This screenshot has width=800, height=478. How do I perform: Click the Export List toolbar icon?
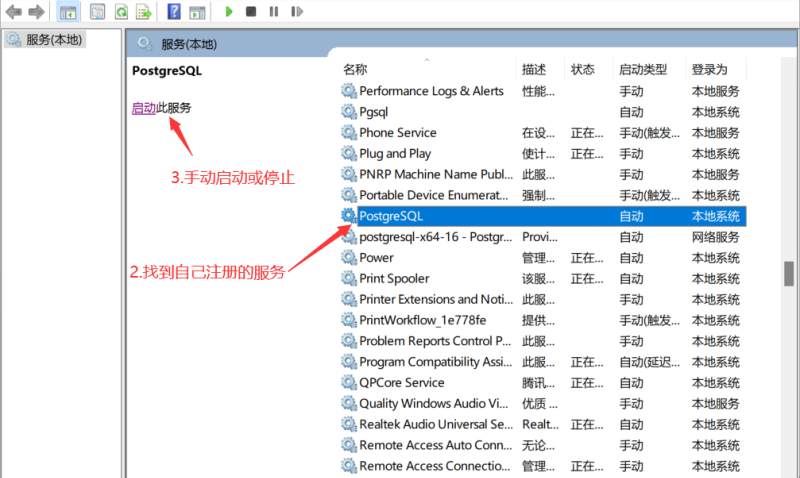[x=144, y=11]
